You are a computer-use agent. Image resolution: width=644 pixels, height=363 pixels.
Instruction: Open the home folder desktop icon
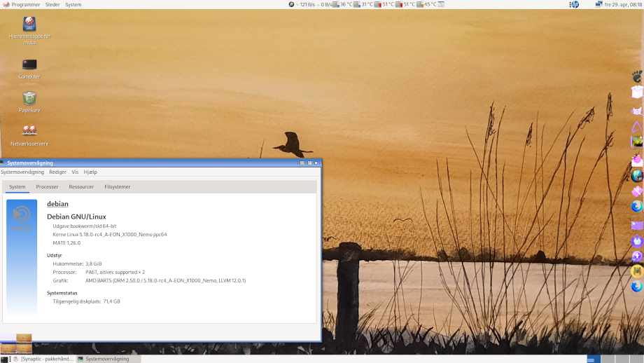click(29, 25)
